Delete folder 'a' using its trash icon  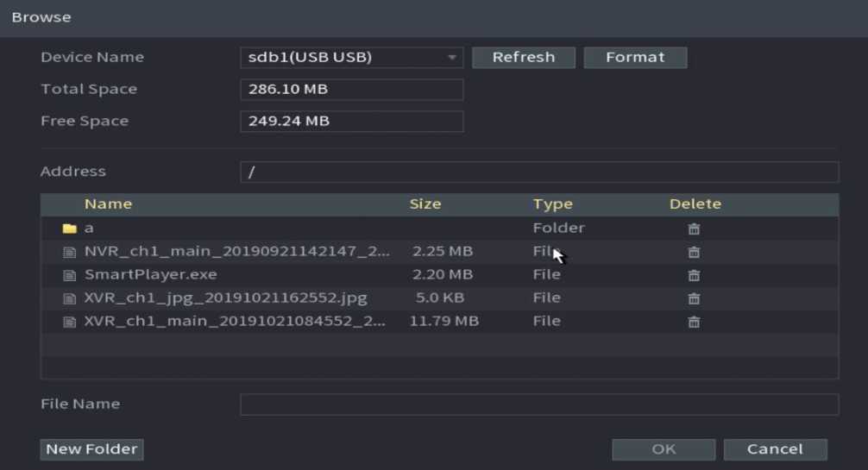(x=693, y=229)
